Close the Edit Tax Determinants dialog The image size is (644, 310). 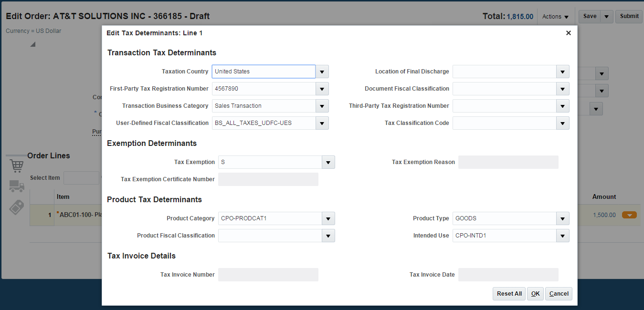568,33
